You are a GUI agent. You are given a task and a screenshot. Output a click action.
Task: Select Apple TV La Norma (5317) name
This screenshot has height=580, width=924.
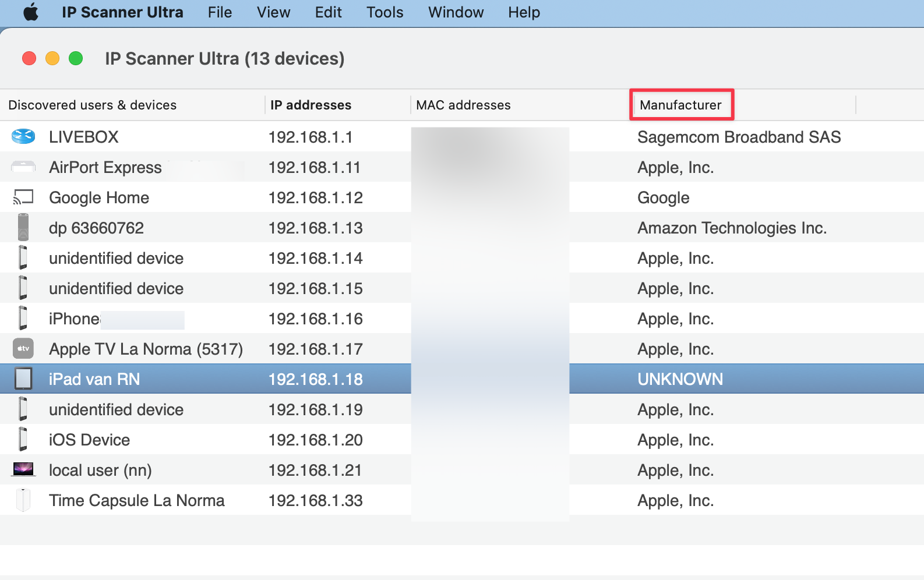[x=146, y=349]
